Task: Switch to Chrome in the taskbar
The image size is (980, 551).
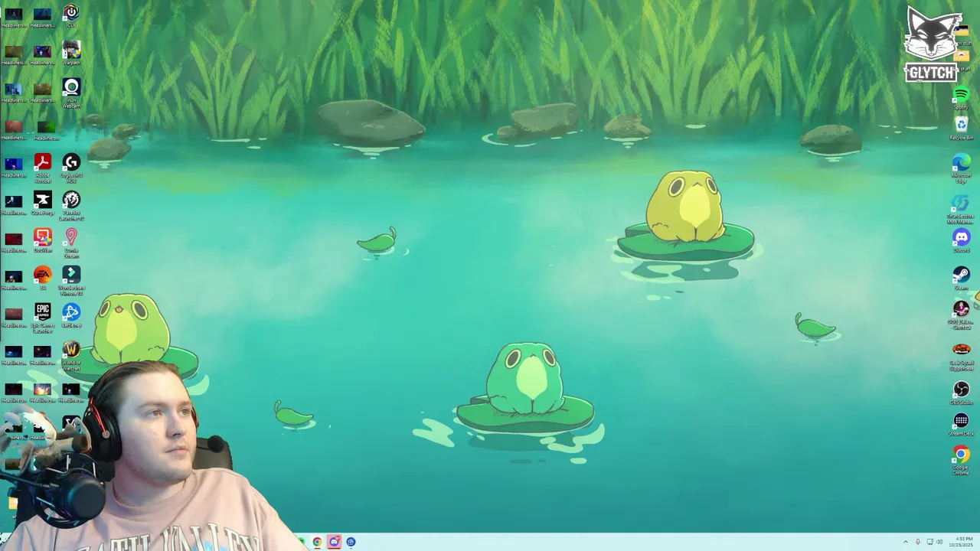Action: tap(317, 542)
